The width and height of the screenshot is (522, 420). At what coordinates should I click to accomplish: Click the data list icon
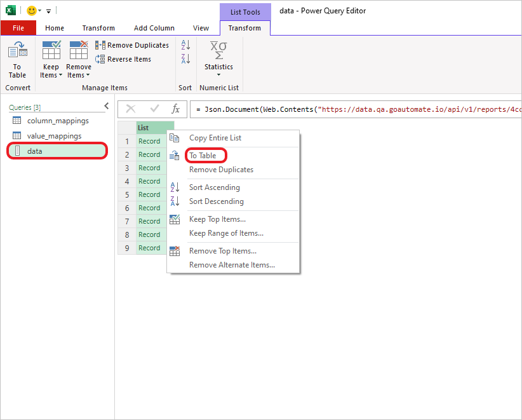point(17,151)
